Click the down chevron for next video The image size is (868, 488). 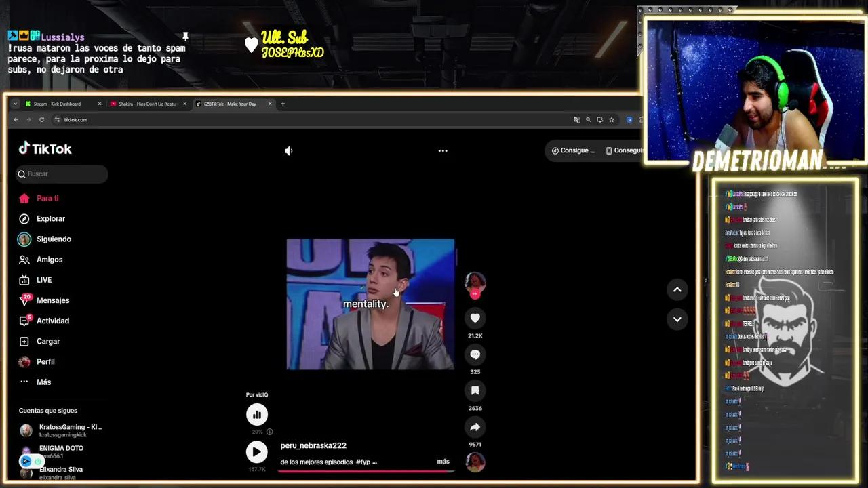coord(677,319)
